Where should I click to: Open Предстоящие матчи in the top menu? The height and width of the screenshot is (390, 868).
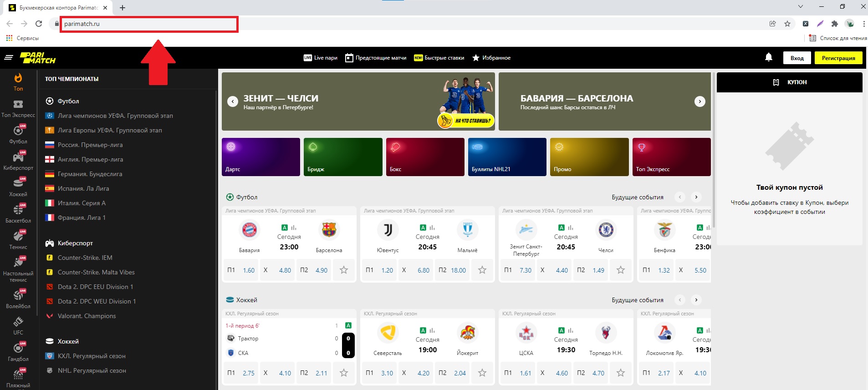pos(376,58)
